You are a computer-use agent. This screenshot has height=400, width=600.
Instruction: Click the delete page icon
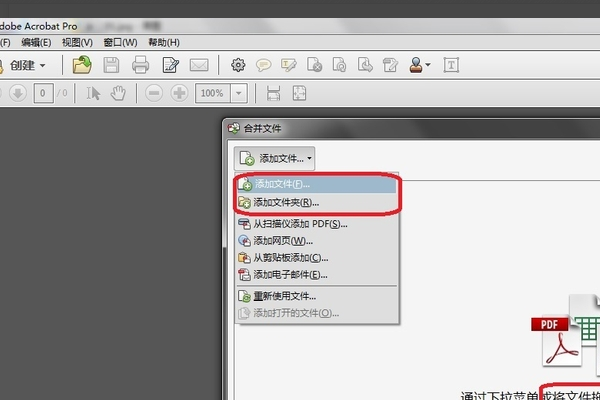tap(314, 65)
